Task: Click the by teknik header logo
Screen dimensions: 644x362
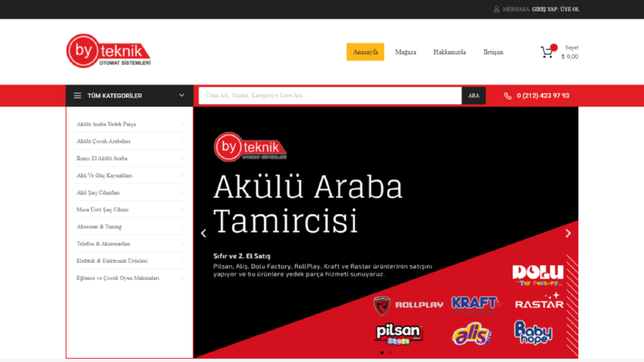Action: pos(109,51)
